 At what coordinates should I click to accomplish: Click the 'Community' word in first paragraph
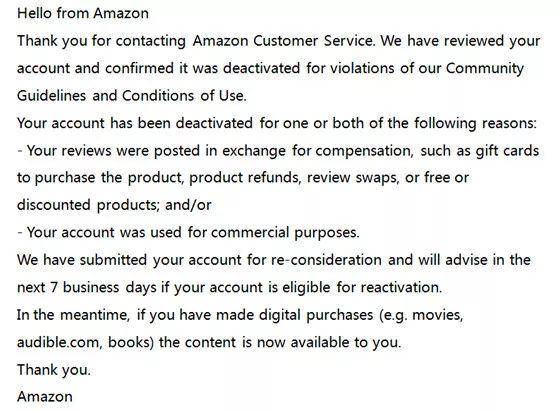484,68
